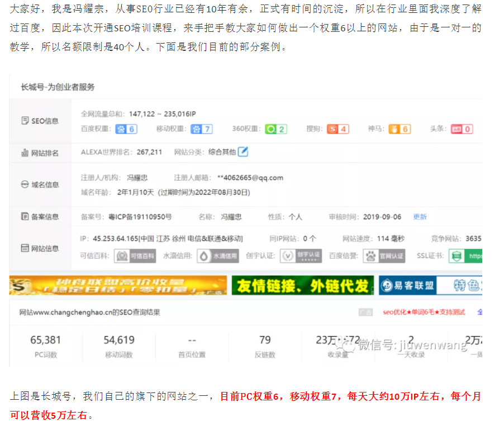Click the 反链数 value 79
Screen dimensions: 504x421
click(x=265, y=340)
